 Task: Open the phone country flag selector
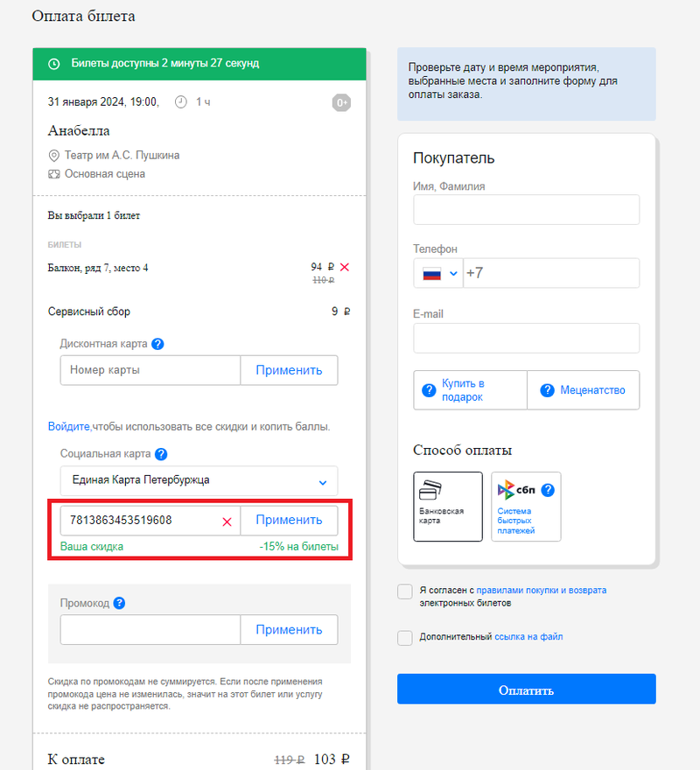pos(439,273)
